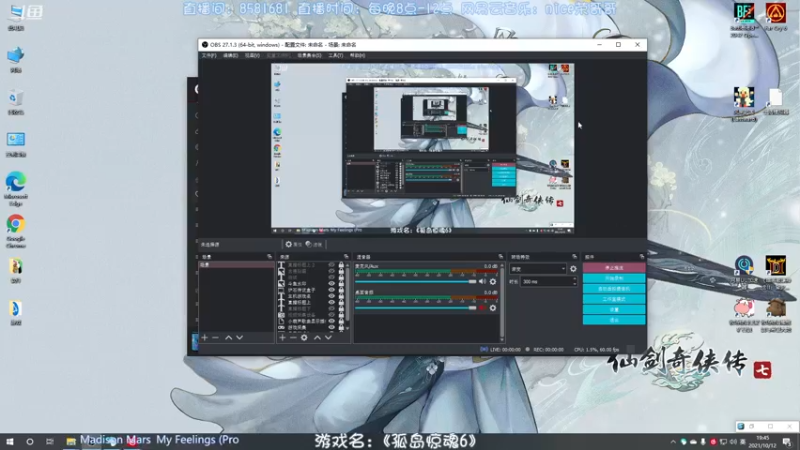Move scene down in Scenes panel
The height and width of the screenshot is (450, 800).
pyautogui.click(x=239, y=338)
